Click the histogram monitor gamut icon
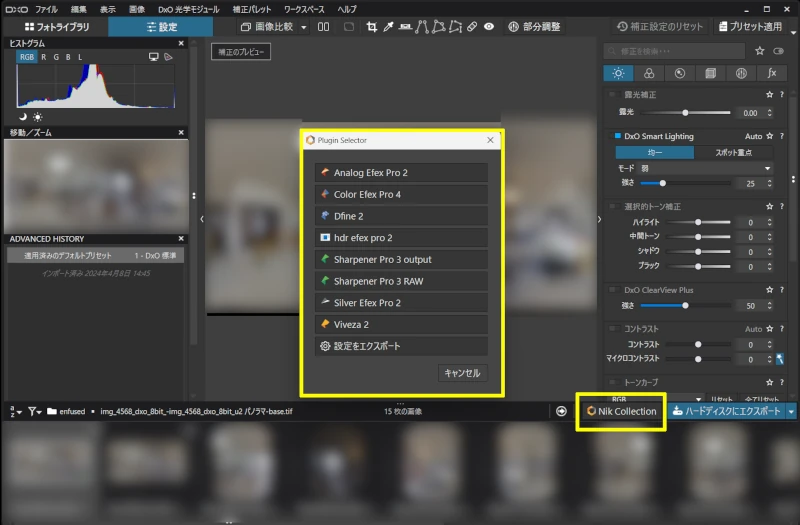Viewport: 800px width, 525px height. 154,58
